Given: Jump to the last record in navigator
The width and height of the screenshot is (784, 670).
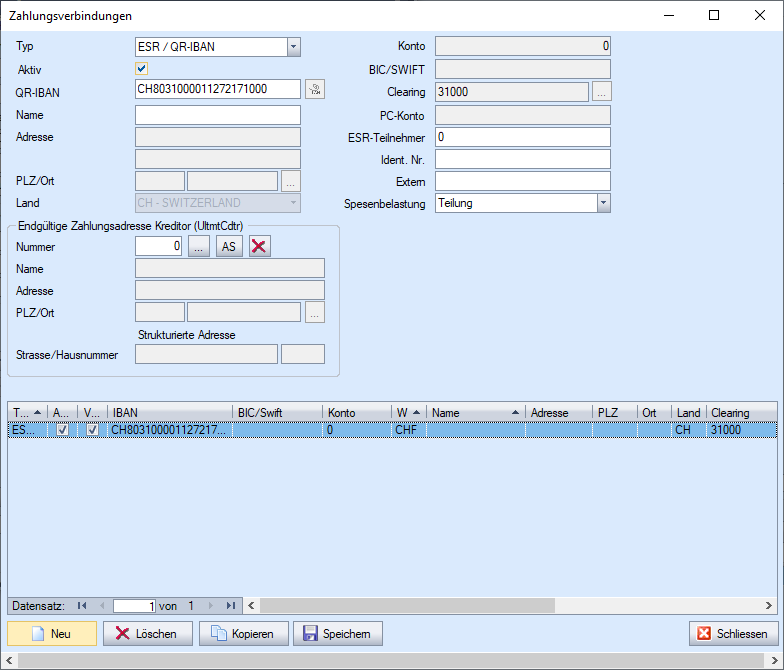Looking at the screenshot, I should (x=231, y=605).
